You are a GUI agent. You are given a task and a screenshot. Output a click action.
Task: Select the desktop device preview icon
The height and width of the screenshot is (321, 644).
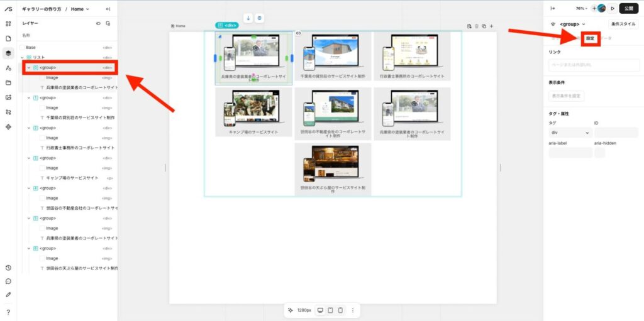pos(320,310)
